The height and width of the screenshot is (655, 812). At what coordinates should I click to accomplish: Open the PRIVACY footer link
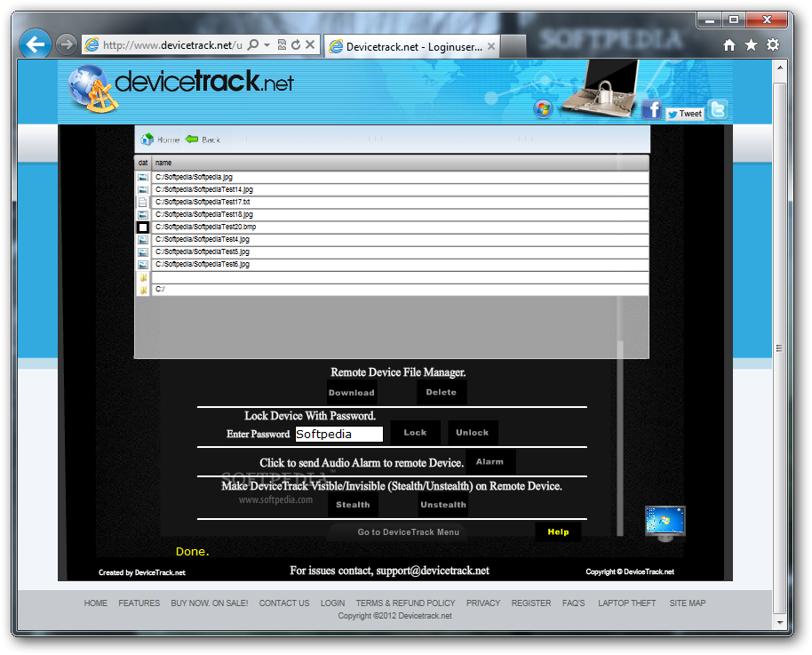tap(483, 603)
